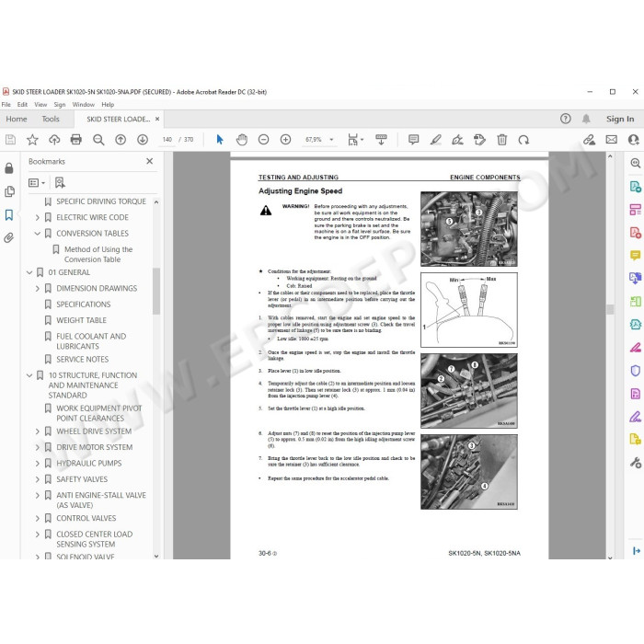This screenshot has height=644, width=644.
Task: Add file to starred favorites
Action: pyautogui.click(x=32, y=140)
